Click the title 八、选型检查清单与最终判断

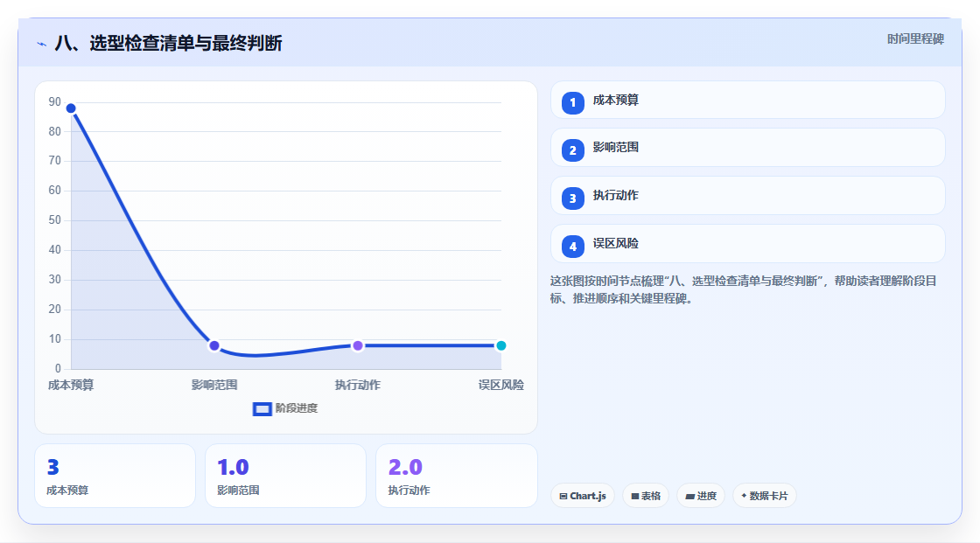click(168, 43)
